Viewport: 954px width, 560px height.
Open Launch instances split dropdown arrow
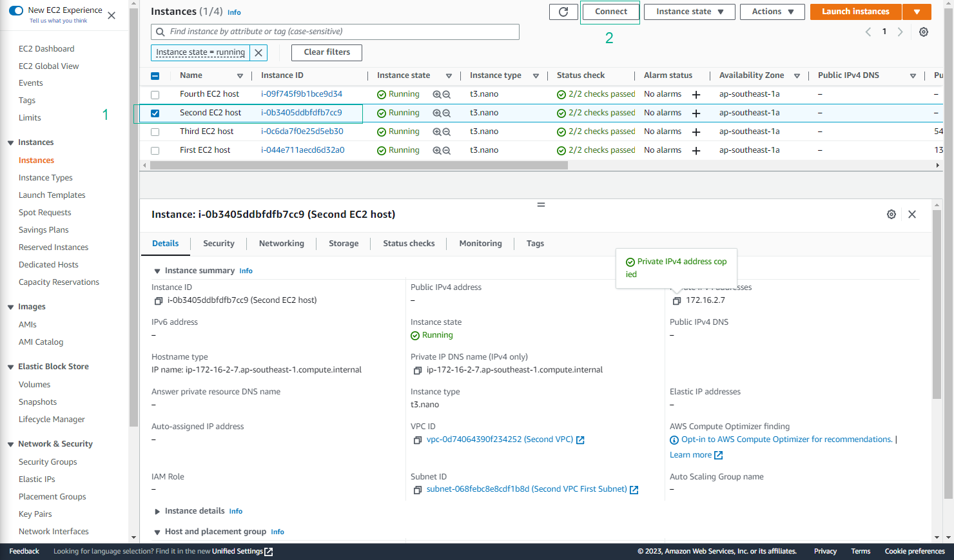[917, 12]
